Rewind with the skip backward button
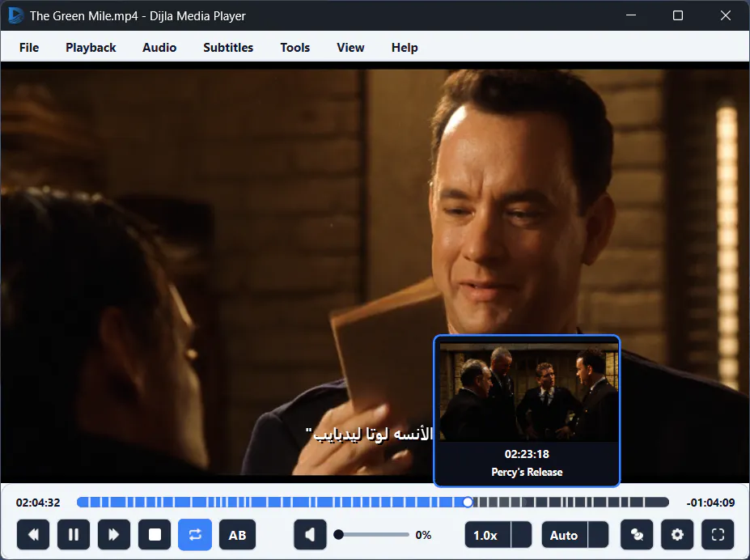The image size is (750, 560). click(33, 534)
